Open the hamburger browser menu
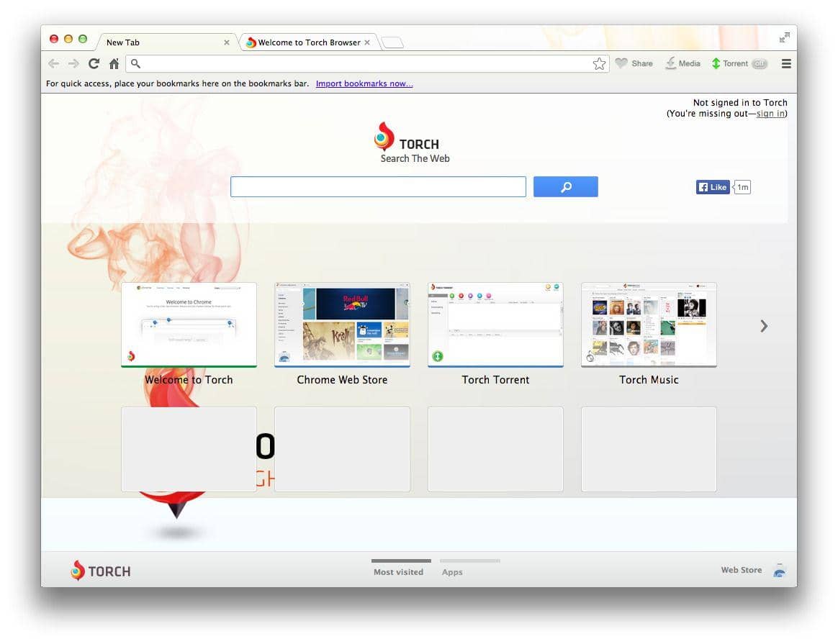838x644 pixels. [786, 63]
